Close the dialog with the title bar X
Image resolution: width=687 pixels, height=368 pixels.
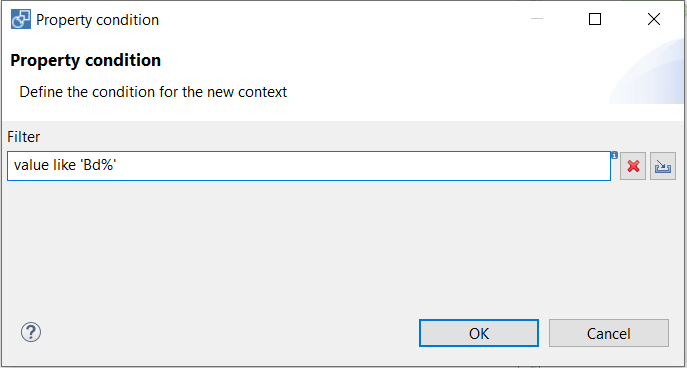tap(654, 19)
